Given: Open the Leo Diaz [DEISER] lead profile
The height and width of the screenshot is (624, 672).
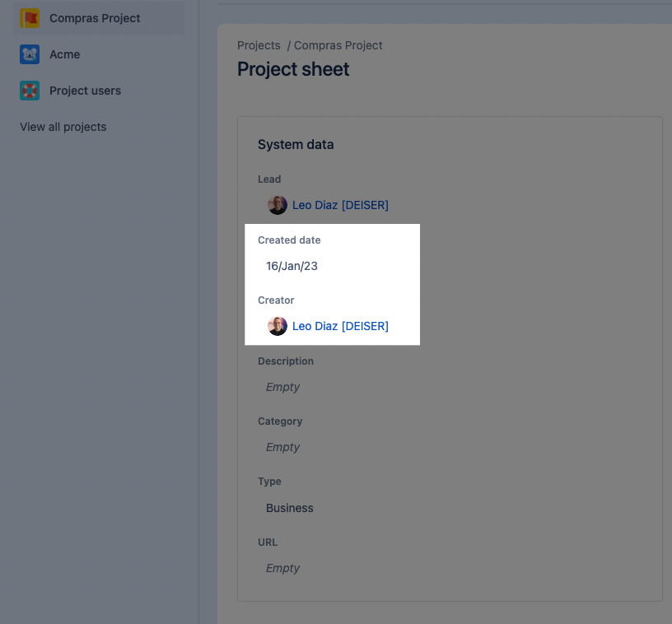Looking at the screenshot, I should [x=340, y=204].
